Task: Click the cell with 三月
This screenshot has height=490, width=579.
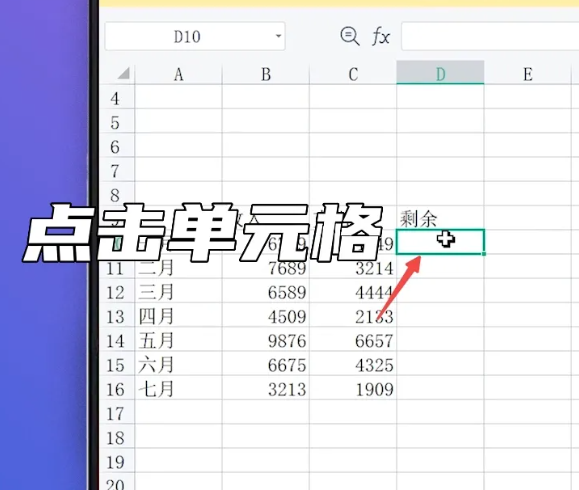Action: point(179,292)
